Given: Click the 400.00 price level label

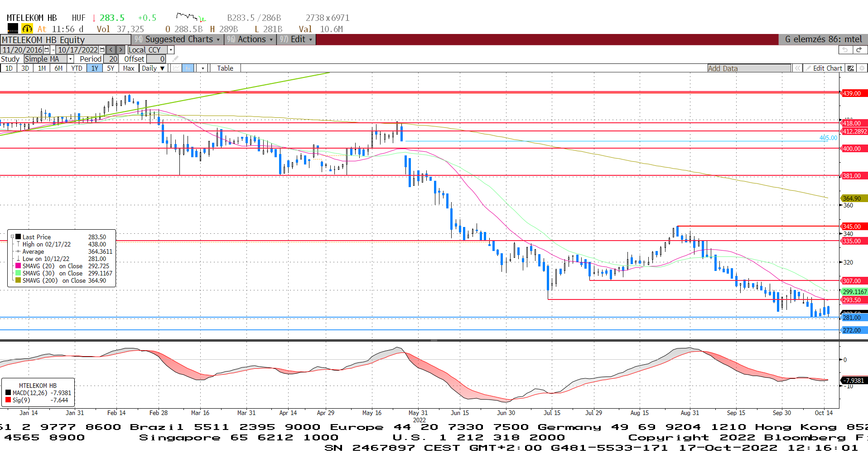Looking at the screenshot, I should click(x=854, y=149).
